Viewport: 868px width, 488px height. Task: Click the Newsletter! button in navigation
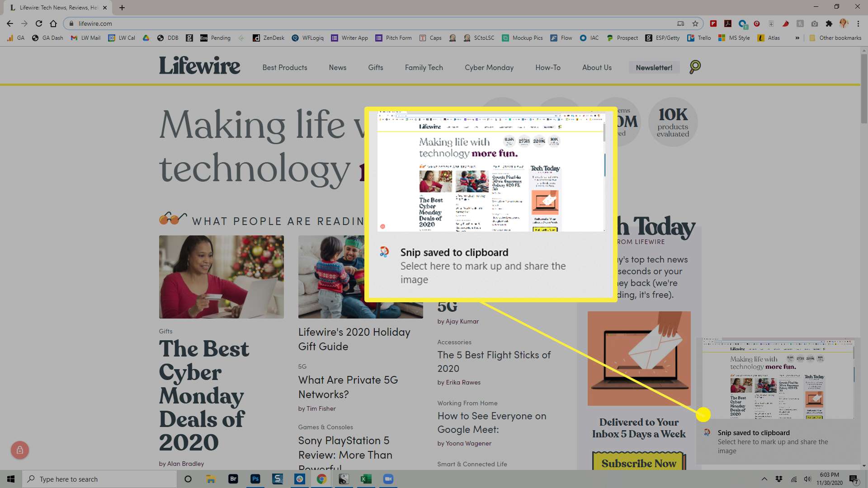[x=654, y=67]
